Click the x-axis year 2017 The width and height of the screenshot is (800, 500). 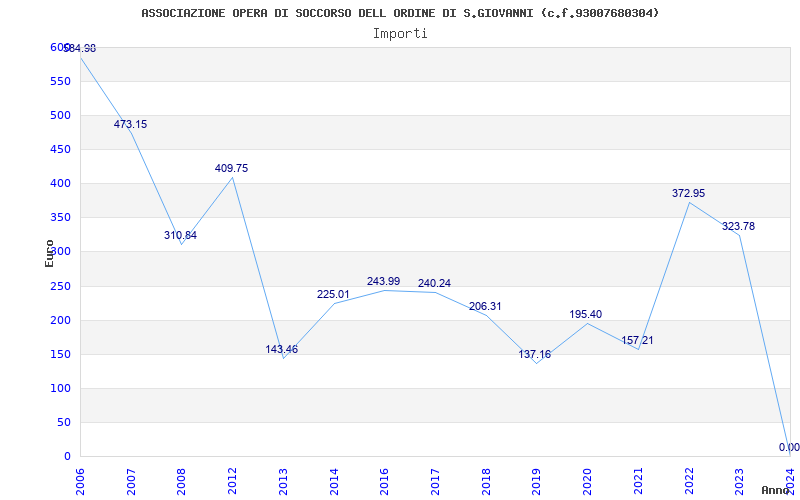pos(435,482)
